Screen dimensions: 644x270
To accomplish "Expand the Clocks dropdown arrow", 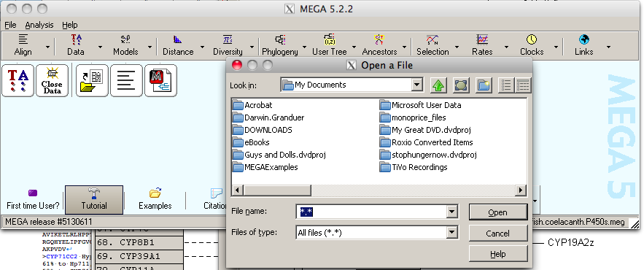I will 556,47.
